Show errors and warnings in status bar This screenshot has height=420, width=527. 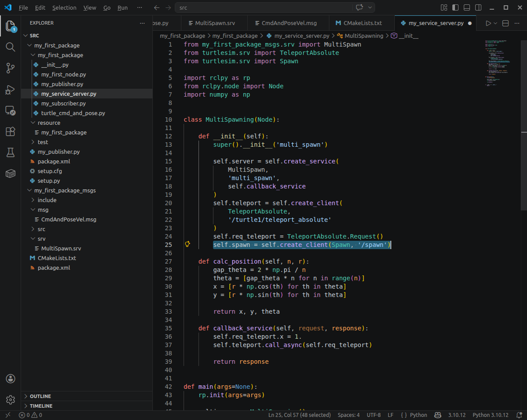pos(31,415)
